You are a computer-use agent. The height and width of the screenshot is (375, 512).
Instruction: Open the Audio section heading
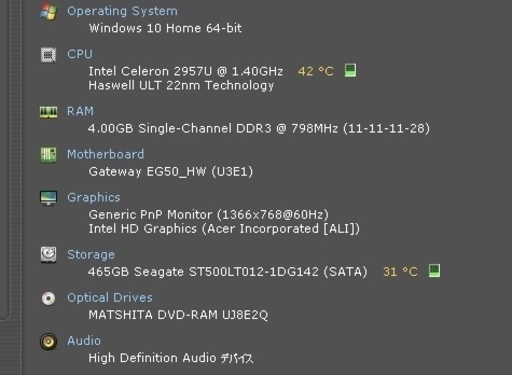click(x=84, y=341)
